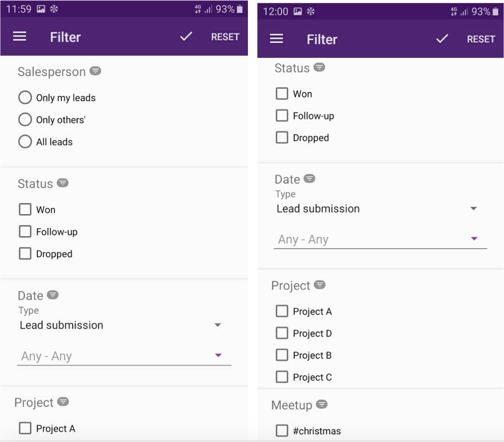The image size is (504, 442).
Task: Expand the "Any - Any" date range on the right screen
Action: coord(380,239)
